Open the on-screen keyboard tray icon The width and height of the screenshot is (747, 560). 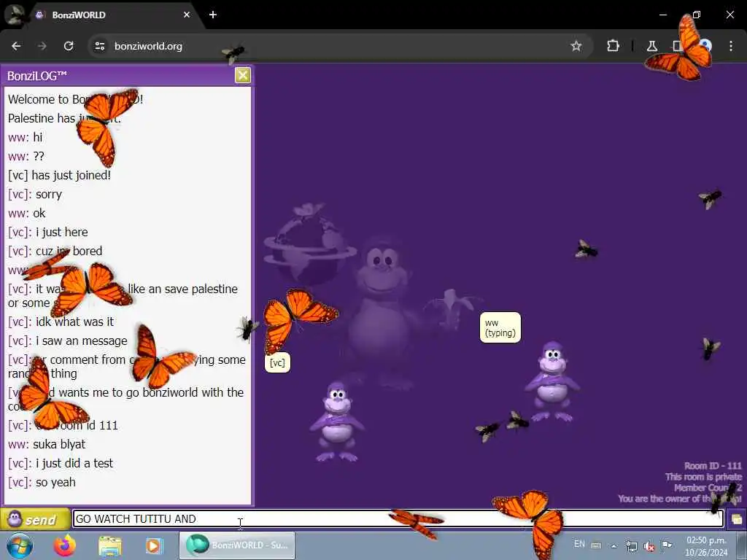(596, 545)
